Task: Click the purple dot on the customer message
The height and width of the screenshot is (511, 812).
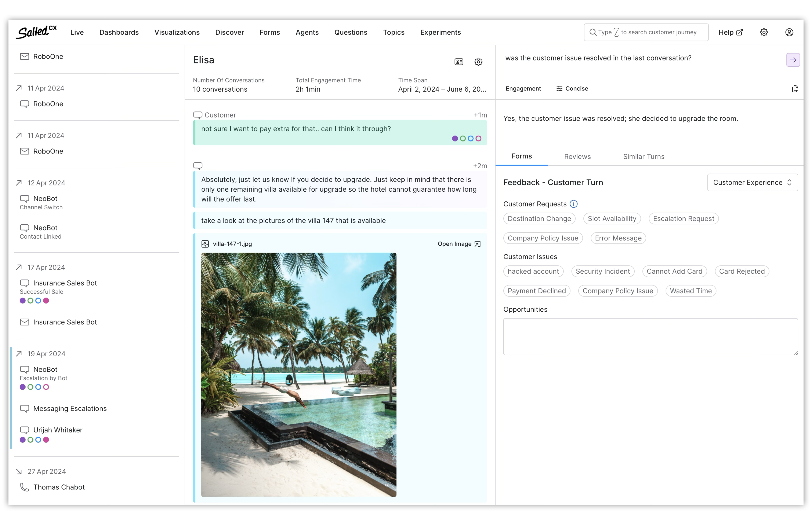Action: pyautogui.click(x=454, y=139)
